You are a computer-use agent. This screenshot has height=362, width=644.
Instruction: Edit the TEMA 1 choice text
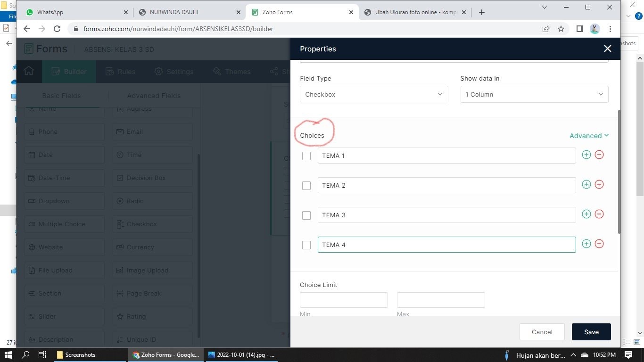click(446, 156)
